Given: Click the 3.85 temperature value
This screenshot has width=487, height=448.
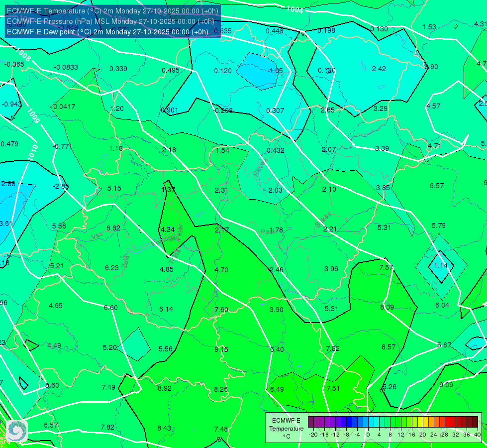Looking at the screenshot, I should click(x=383, y=188).
